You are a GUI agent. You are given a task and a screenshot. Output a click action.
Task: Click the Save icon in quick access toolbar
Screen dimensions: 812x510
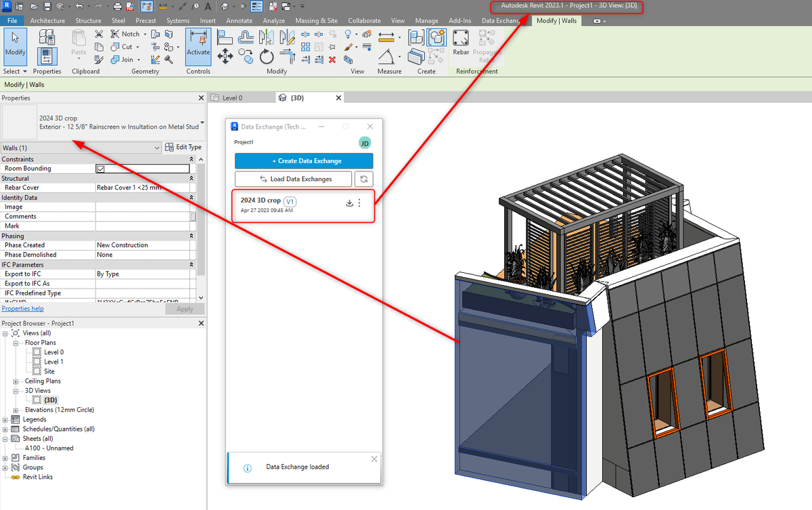(x=47, y=7)
